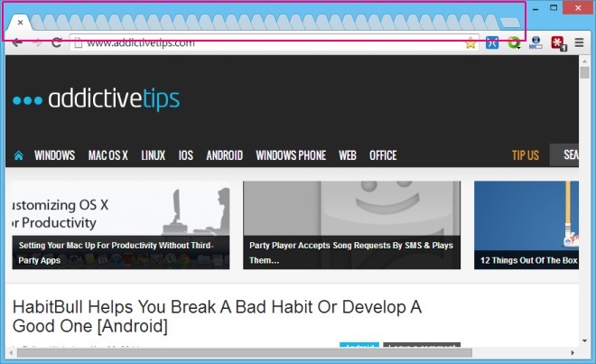Open the red asterisk extension icon
Viewport: 596px width, 364px height.
click(x=558, y=43)
